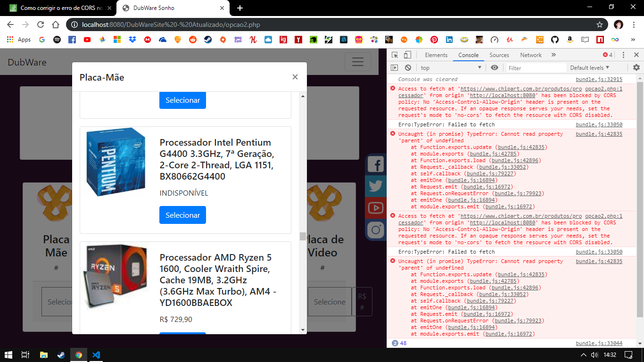The width and height of the screenshot is (644, 362).
Task: Close the Placa-Mãe modal
Action: [295, 77]
